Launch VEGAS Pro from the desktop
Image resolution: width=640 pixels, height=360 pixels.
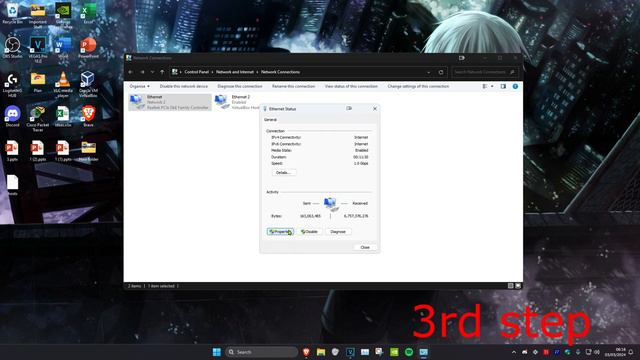38,49
